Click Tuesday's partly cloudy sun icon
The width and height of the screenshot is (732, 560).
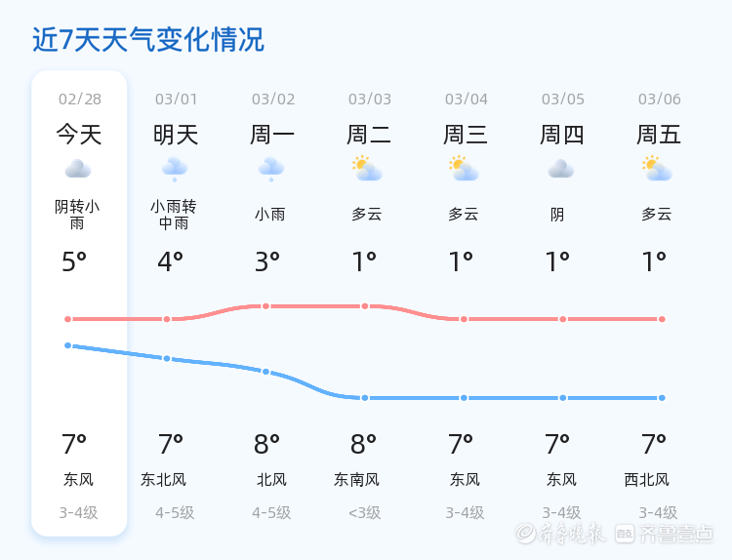click(367, 169)
